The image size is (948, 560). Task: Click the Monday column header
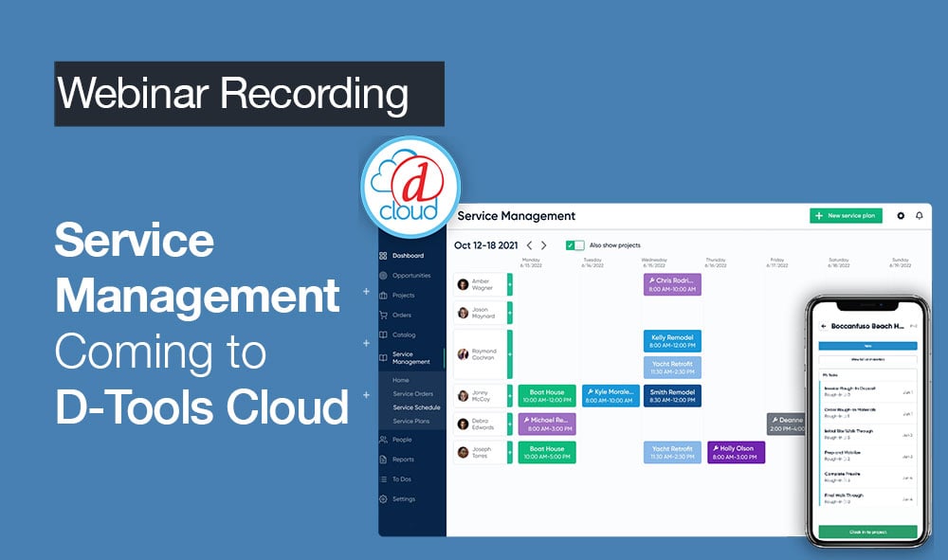(531, 262)
